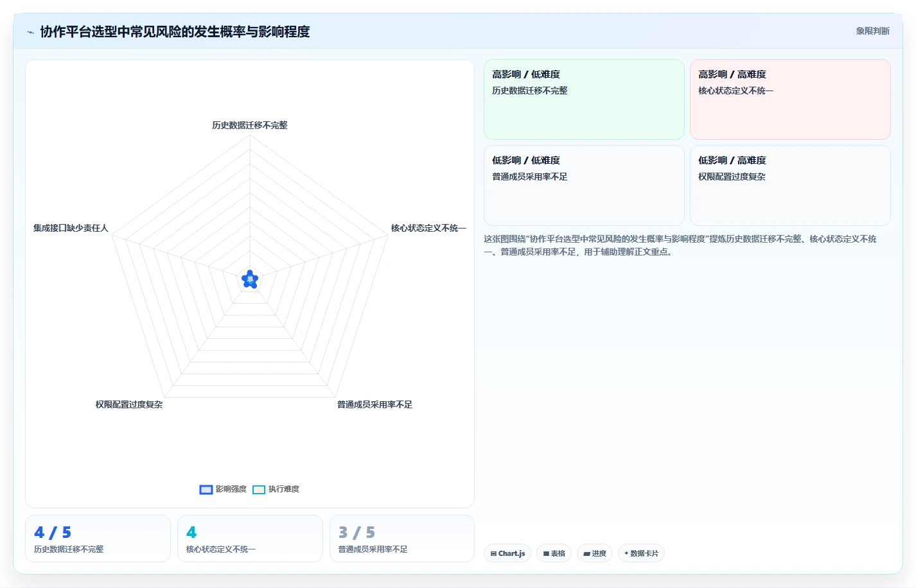
Task: Click the blue data cluster at radar center
Action: (250, 279)
